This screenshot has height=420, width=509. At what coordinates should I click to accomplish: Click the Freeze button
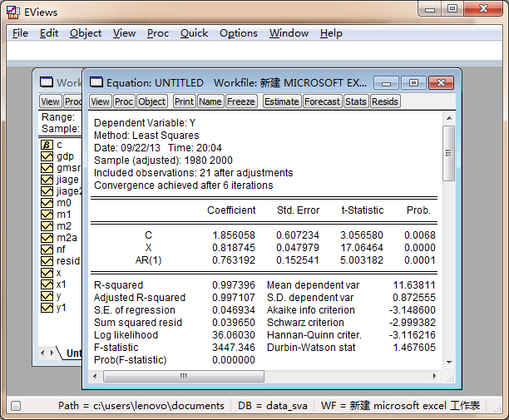tap(241, 101)
